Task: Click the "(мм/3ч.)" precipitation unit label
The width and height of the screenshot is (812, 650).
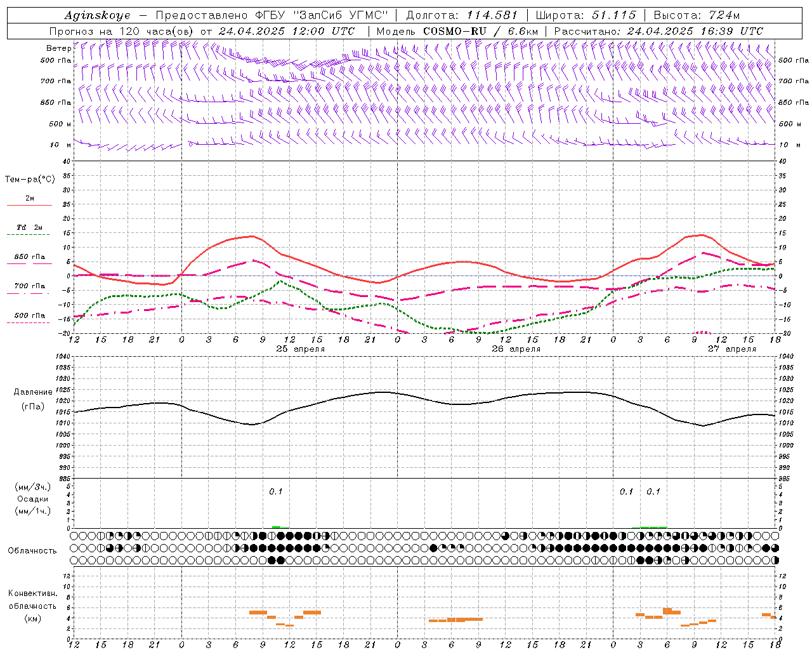Action: coord(33,487)
